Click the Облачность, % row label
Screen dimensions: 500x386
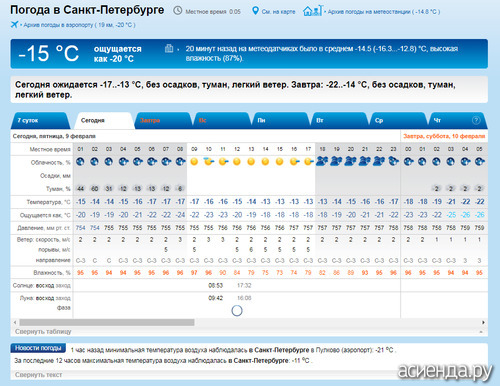pos(51,162)
